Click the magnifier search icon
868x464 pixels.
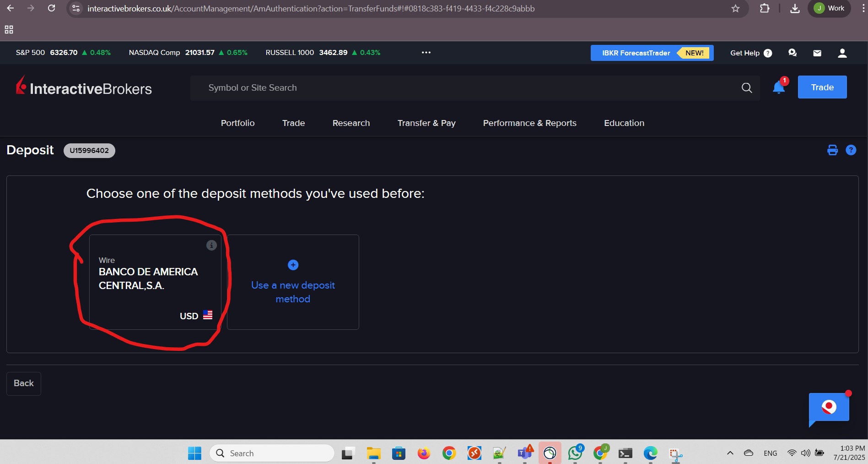747,88
